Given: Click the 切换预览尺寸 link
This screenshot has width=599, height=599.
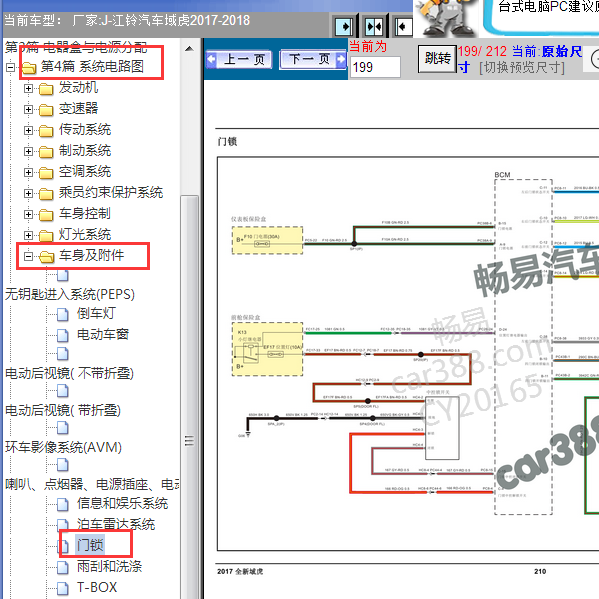Looking at the screenshot, I should 522,68.
